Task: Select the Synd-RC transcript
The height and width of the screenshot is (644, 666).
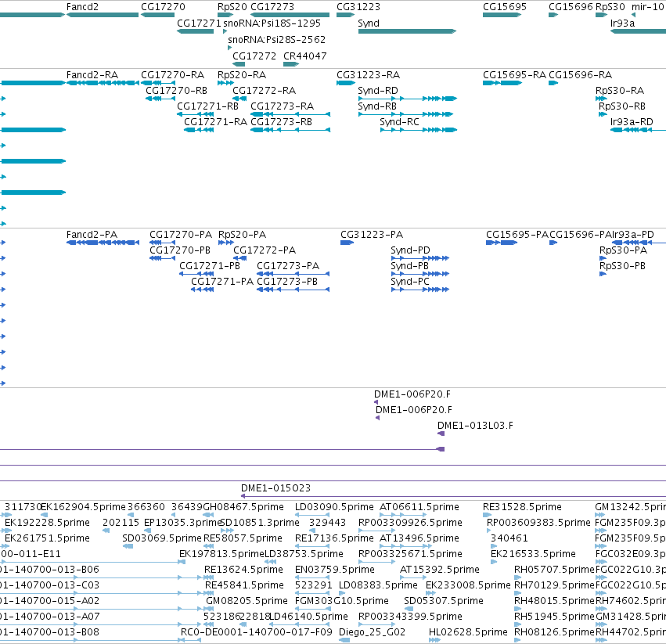Action: (399, 122)
